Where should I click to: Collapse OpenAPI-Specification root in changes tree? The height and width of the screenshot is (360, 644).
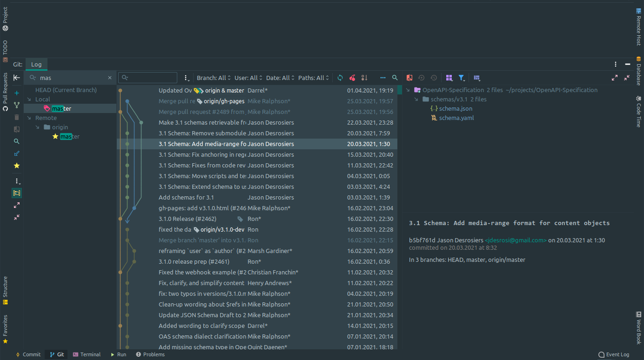[x=408, y=90]
